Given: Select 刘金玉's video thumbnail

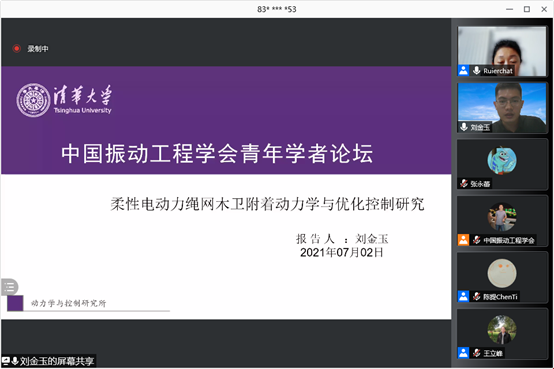Looking at the screenshot, I should click(502, 107).
